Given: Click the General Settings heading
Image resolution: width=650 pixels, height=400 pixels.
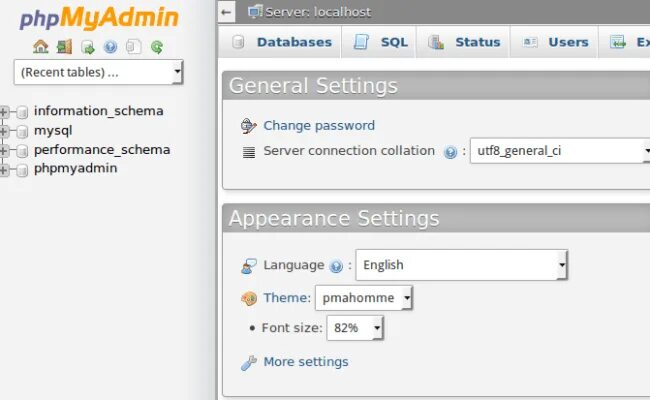Looking at the screenshot, I should (x=313, y=86).
